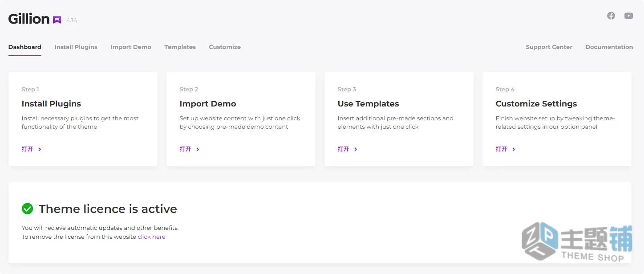Screen dimensions: 644x274
Task: Visit the Support Center link
Action: click(x=549, y=47)
